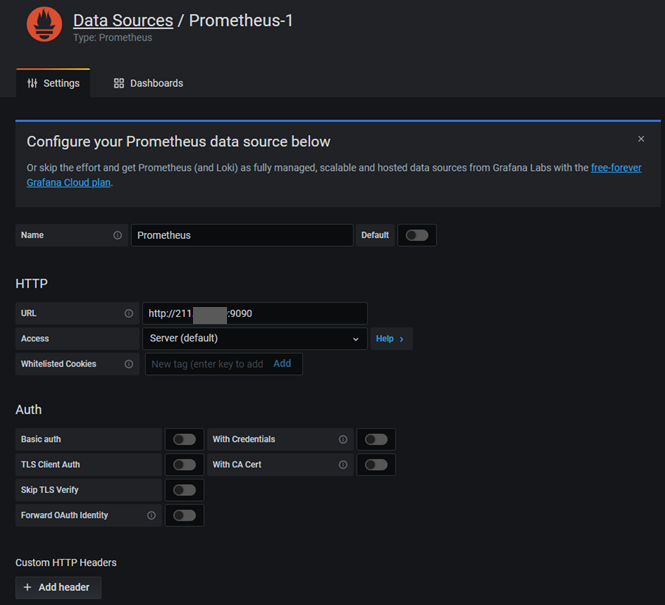The height and width of the screenshot is (605, 665).
Task: Switch to the Settings tab
Action: 53,83
